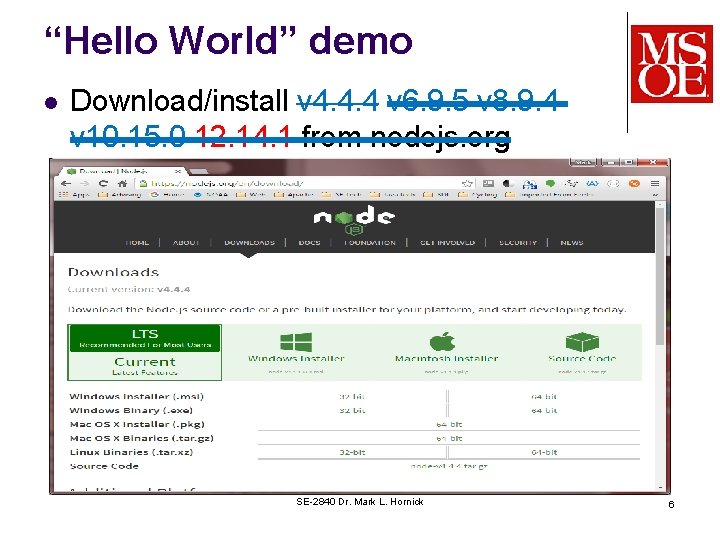
Task: Download 64-bit Mac OS X Installer (.pkg)
Action: [449, 425]
